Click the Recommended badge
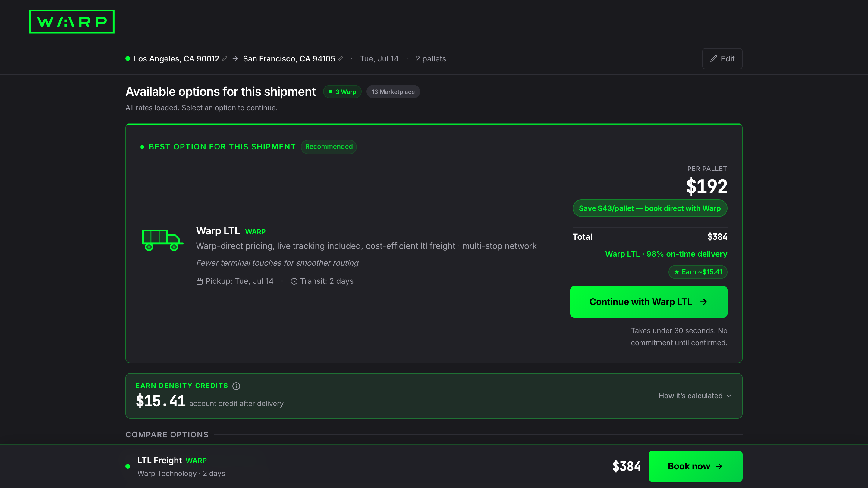 (x=329, y=147)
